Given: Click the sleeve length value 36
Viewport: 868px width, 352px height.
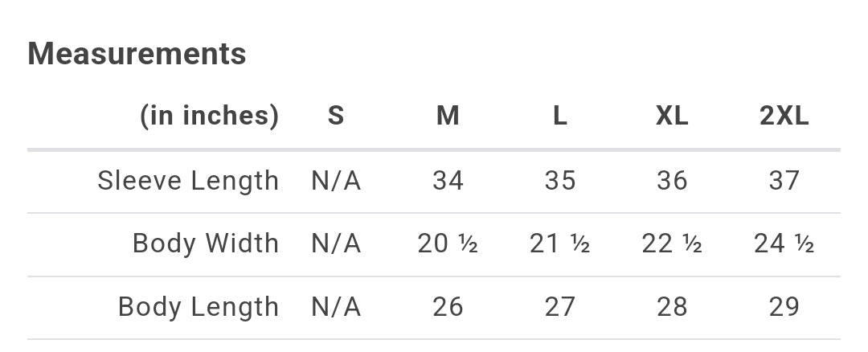Looking at the screenshot, I should (x=672, y=181).
